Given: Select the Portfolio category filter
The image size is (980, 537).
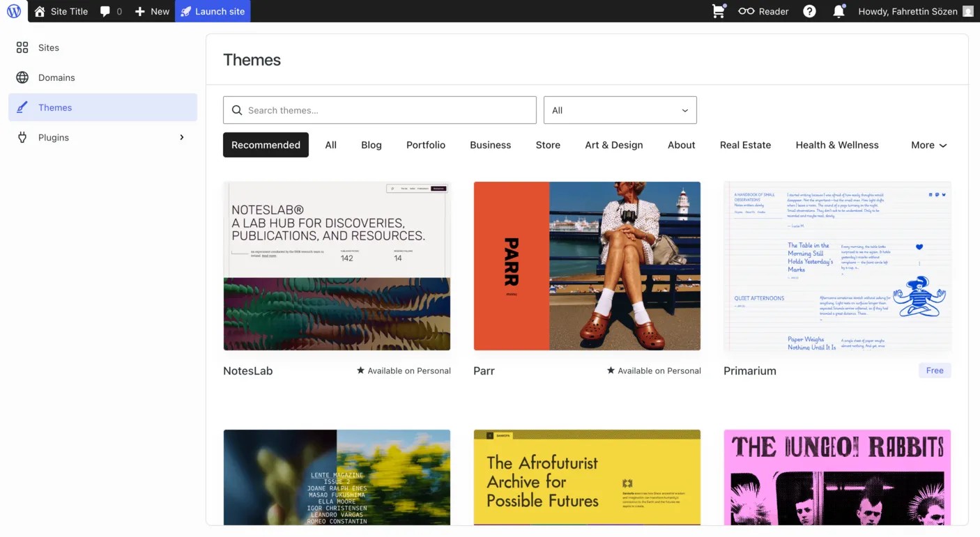Looking at the screenshot, I should [425, 145].
